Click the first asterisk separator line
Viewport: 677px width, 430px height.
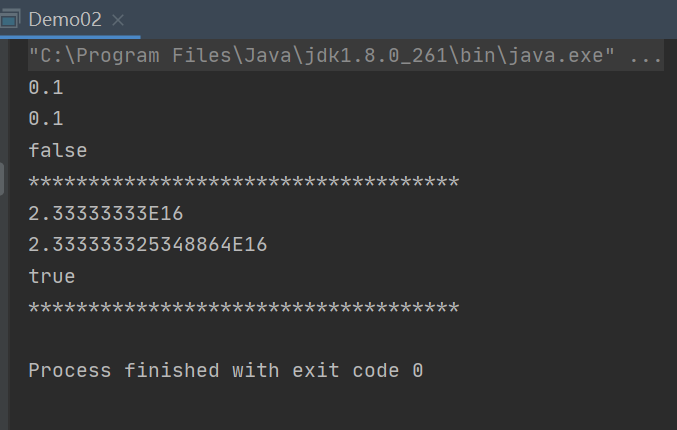[x=243, y=183]
